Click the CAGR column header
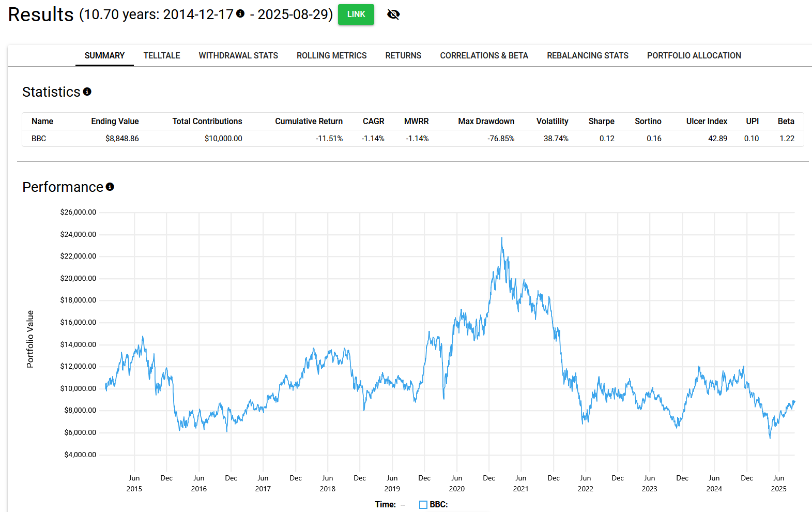Screen dimensions: 812x512 click(374, 121)
